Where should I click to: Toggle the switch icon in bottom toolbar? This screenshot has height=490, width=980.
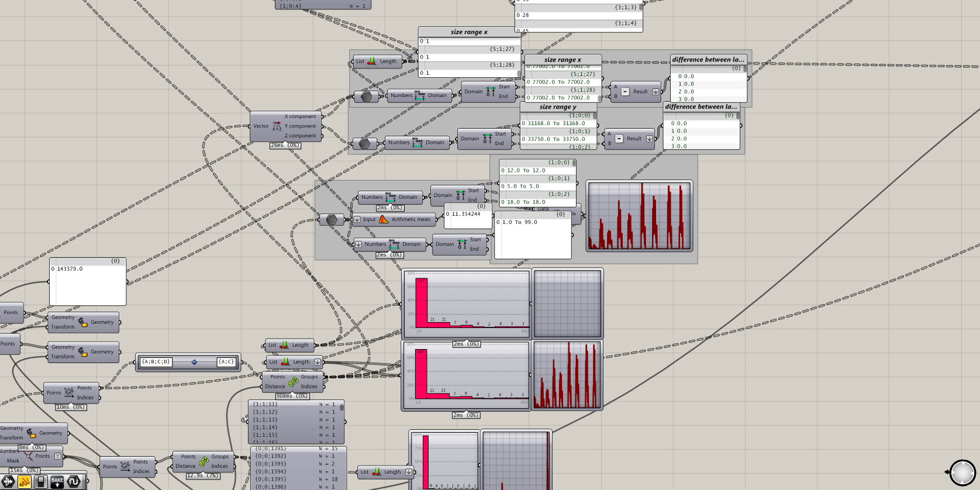(x=40, y=482)
